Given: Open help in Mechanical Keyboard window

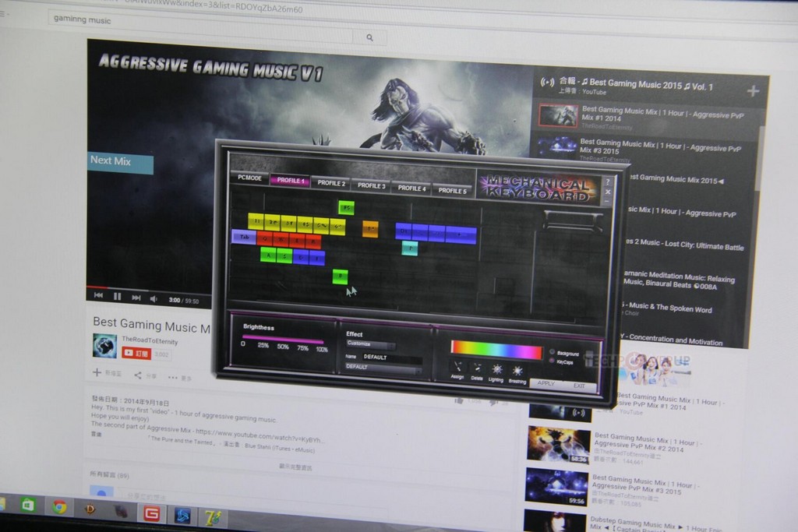Looking at the screenshot, I should tap(608, 181).
